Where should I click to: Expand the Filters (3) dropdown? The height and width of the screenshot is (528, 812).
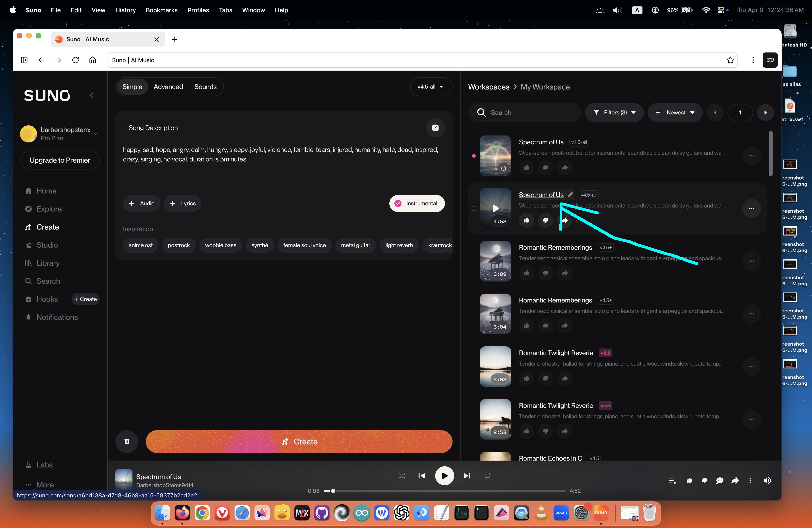(x=614, y=113)
